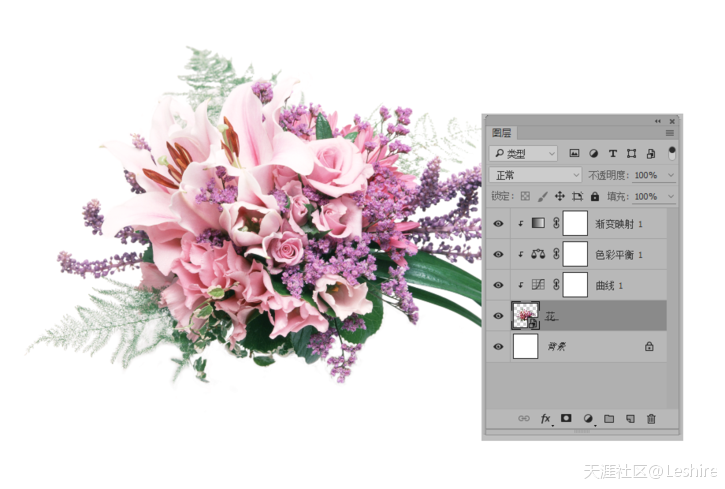This screenshot has height=489, width=725.
Task: Select layer name 曲线 1
Action: [x=608, y=285]
